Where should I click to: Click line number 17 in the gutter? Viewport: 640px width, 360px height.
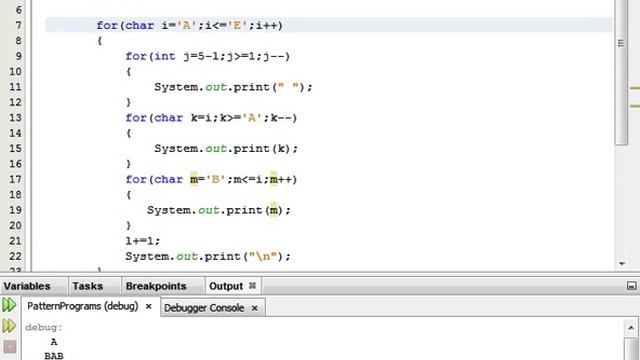pos(15,179)
